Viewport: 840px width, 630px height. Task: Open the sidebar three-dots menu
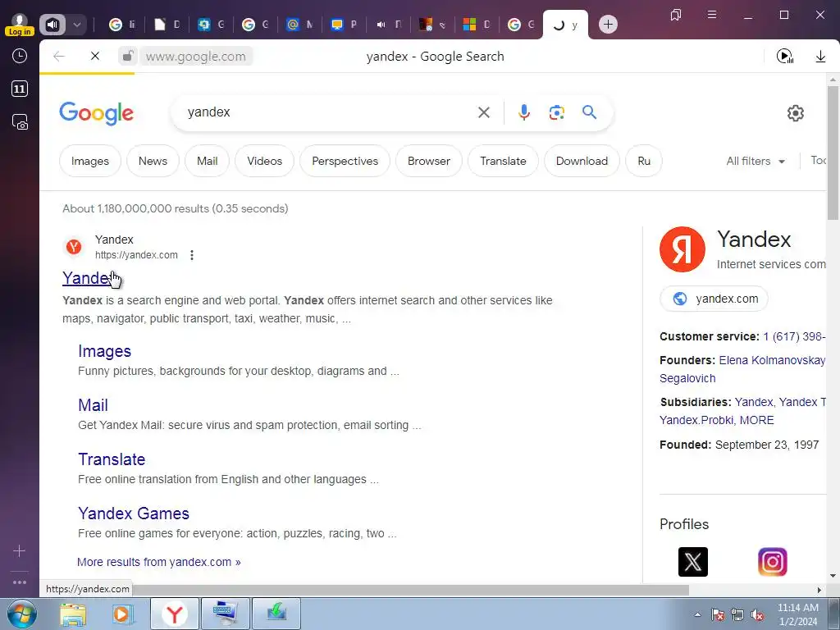pyautogui.click(x=20, y=582)
